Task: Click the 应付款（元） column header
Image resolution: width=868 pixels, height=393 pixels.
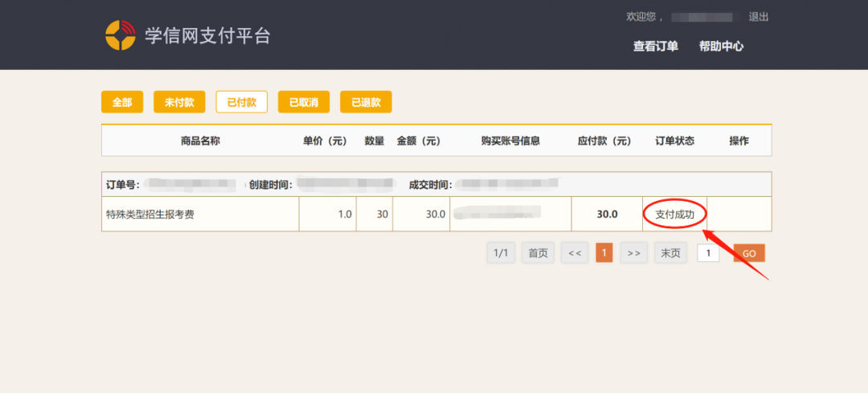Action: [604, 141]
